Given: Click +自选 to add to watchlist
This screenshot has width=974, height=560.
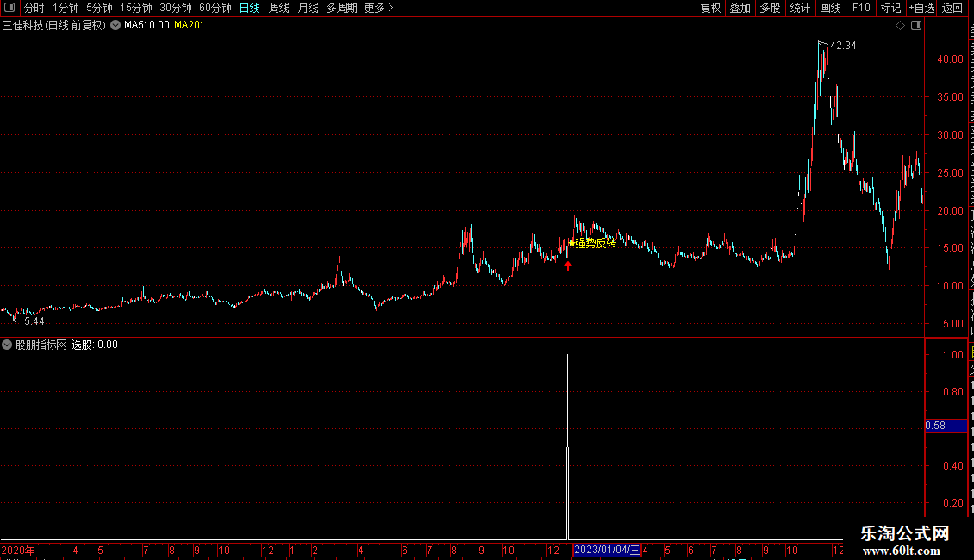Looking at the screenshot, I should pyautogui.click(x=921, y=8).
